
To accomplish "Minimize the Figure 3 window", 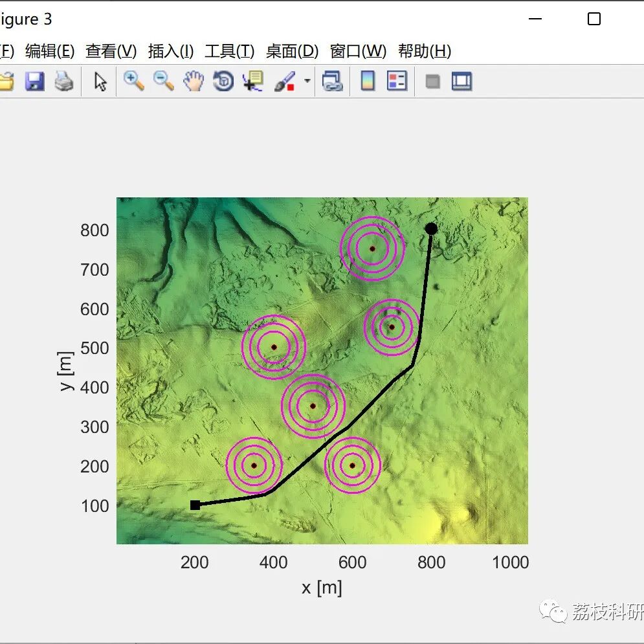I will tap(535, 19).
